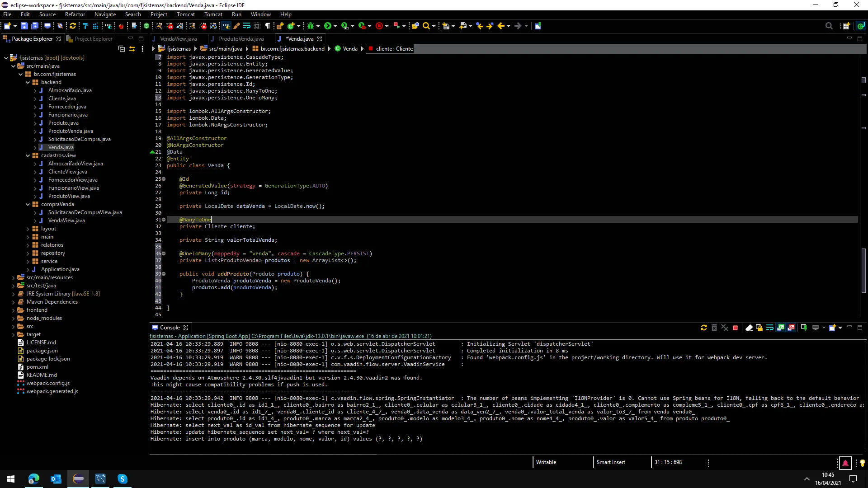The width and height of the screenshot is (868, 488).
Task: Click the editor vertical scrollbar thumb
Action: pyautogui.click(x=863, y=270)
